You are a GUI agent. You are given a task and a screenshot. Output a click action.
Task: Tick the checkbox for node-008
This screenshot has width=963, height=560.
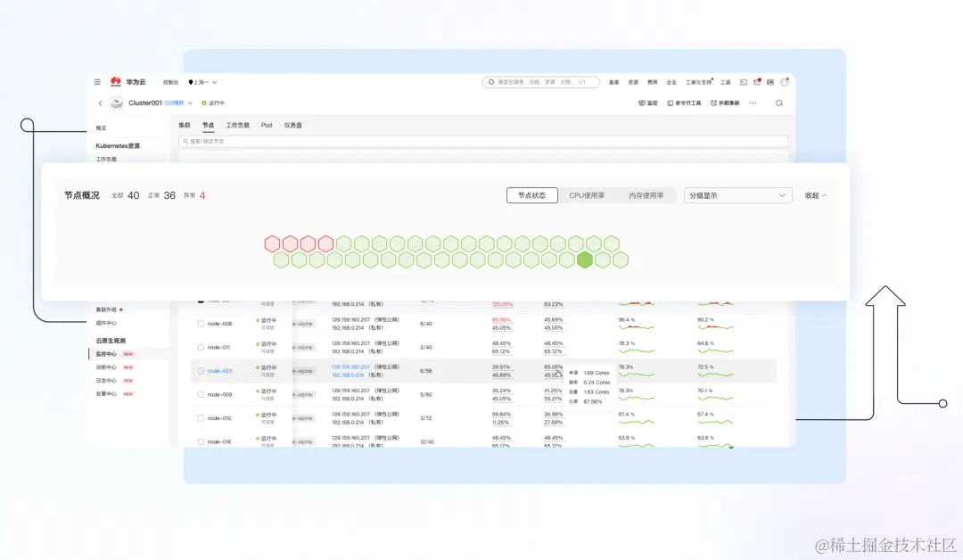201,324
